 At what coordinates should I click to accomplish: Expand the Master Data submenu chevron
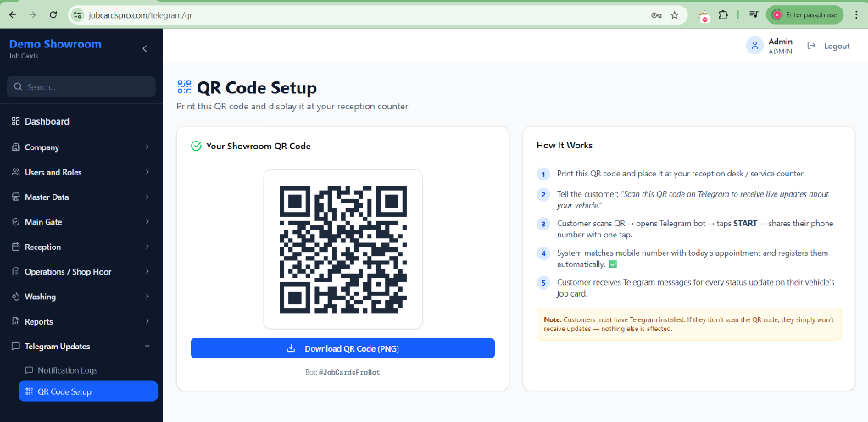click(x=147, y=197)
